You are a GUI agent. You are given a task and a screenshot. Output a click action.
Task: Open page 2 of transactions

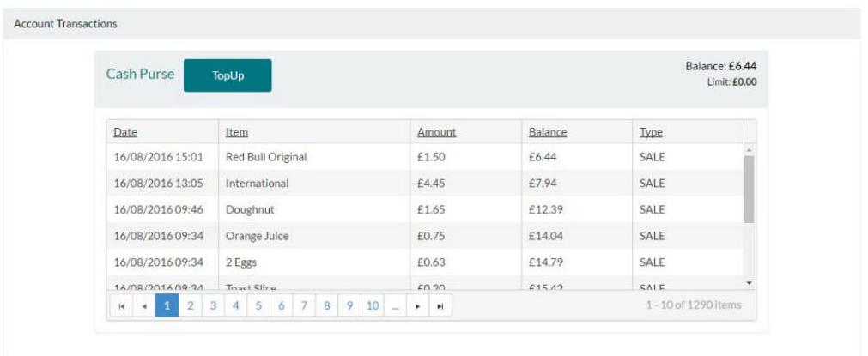tap(190, 305)
